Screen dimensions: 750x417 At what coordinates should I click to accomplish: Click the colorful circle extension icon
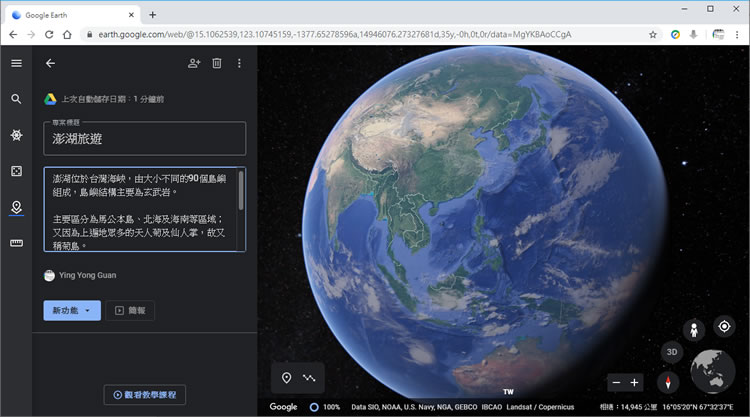pos(675,34)
